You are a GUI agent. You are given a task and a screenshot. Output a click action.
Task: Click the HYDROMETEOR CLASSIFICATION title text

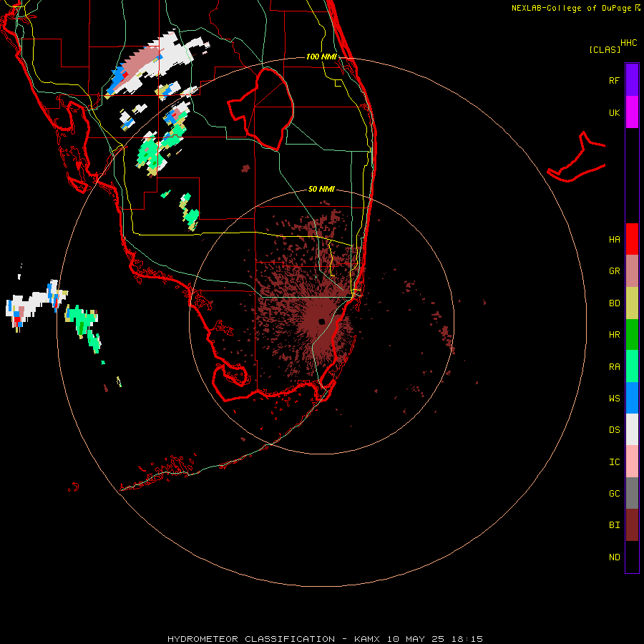click(x=251, y=639)
